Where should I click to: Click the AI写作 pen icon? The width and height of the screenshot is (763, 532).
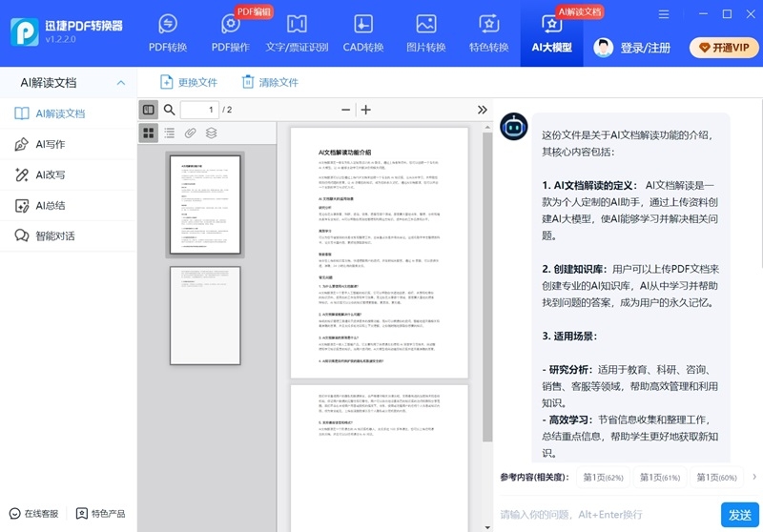point(21,144)
